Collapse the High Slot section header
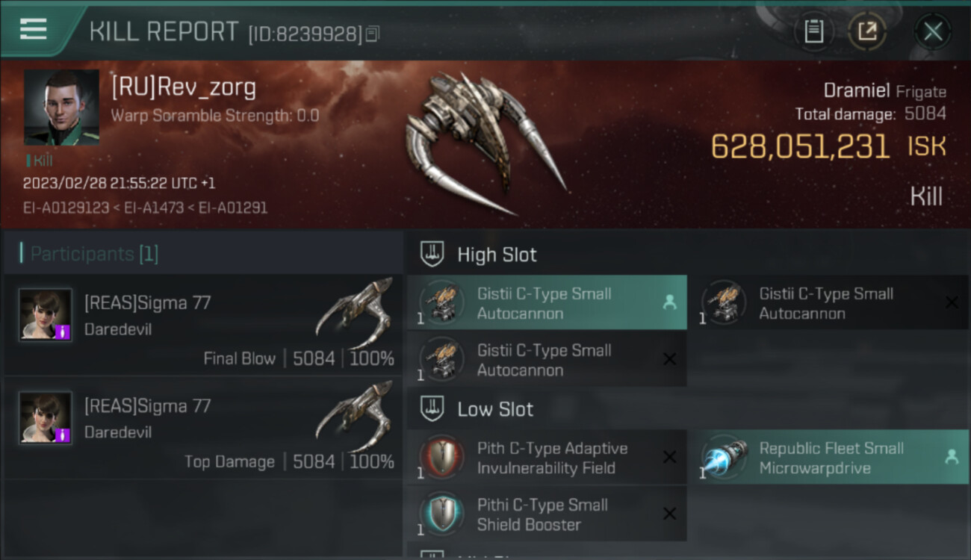971x560 pixels. 478,255
